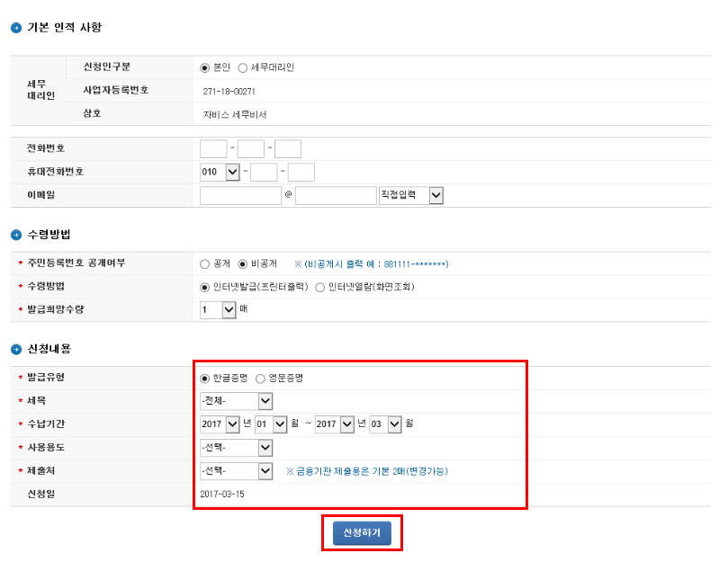Select 인터넷열람(화면조회) receipt method
The height and width of the screenshot is (562, 728).
(320, 287)
